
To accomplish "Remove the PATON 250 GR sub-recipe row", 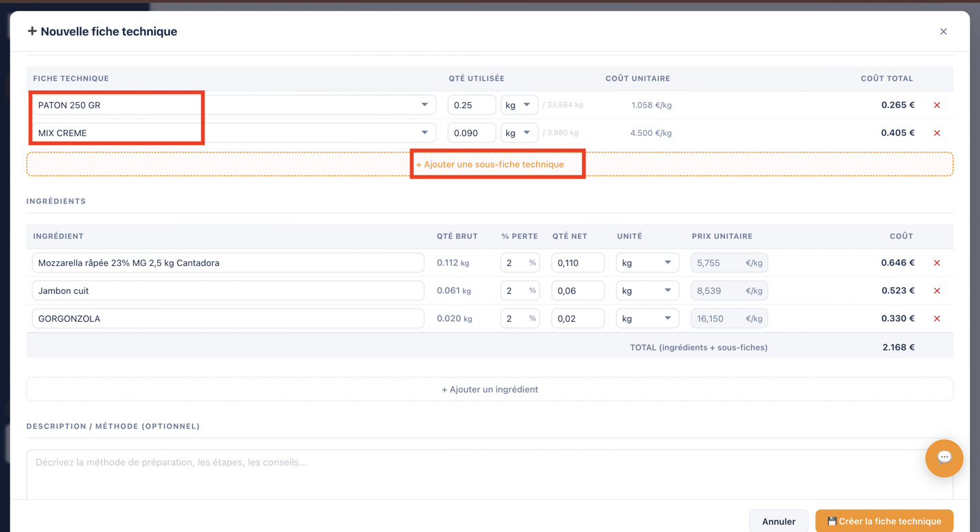I will click(x=936, y=105).
